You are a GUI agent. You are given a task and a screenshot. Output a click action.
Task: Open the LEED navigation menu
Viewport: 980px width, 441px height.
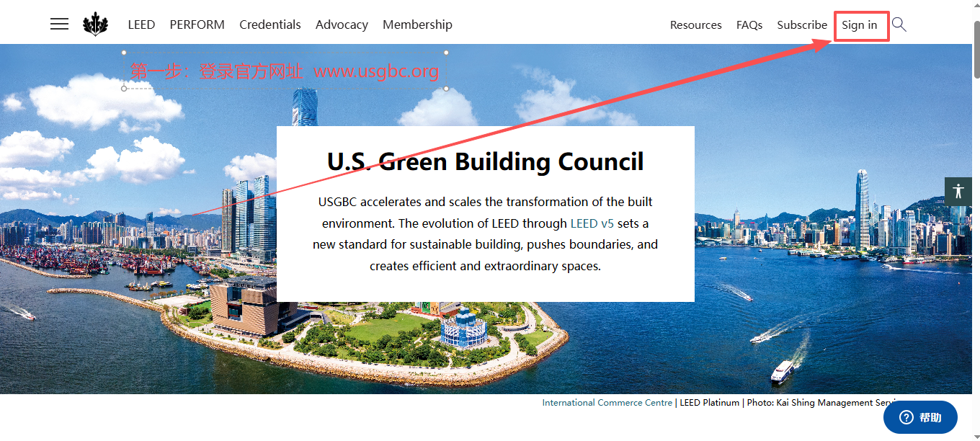click(141, 24)
